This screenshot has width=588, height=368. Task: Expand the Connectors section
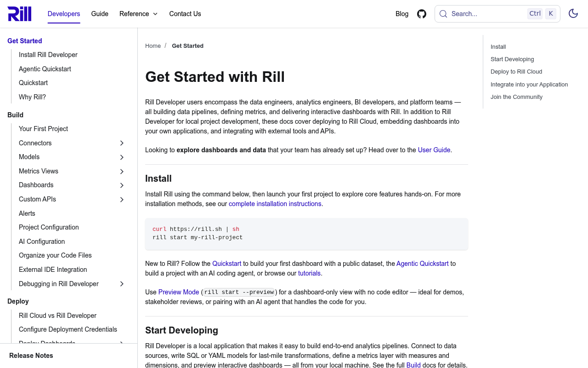coord(122,143)
